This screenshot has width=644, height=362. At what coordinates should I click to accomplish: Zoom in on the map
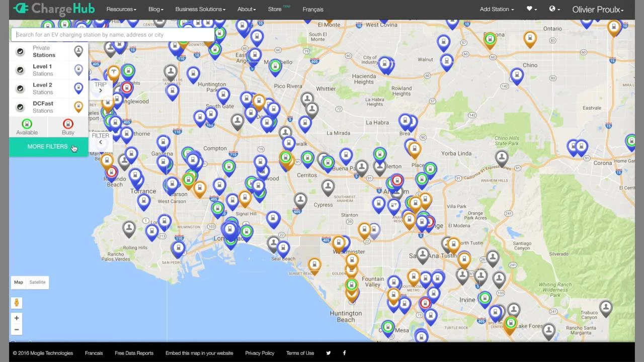click(17, 318)
